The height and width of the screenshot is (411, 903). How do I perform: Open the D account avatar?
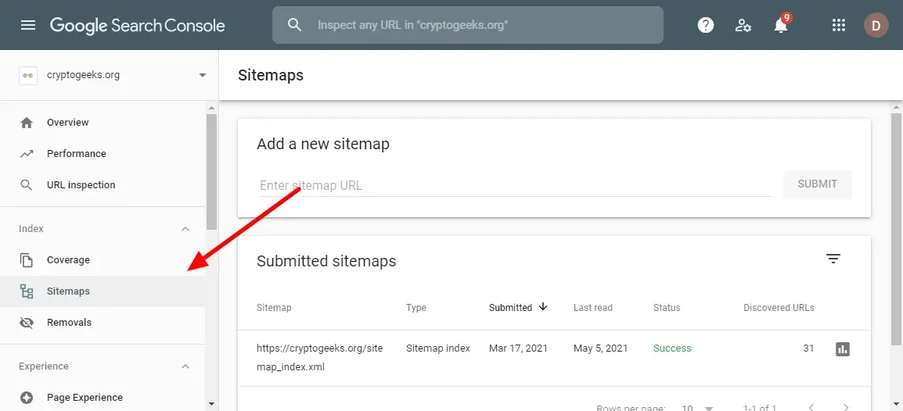tap(876, 25)
